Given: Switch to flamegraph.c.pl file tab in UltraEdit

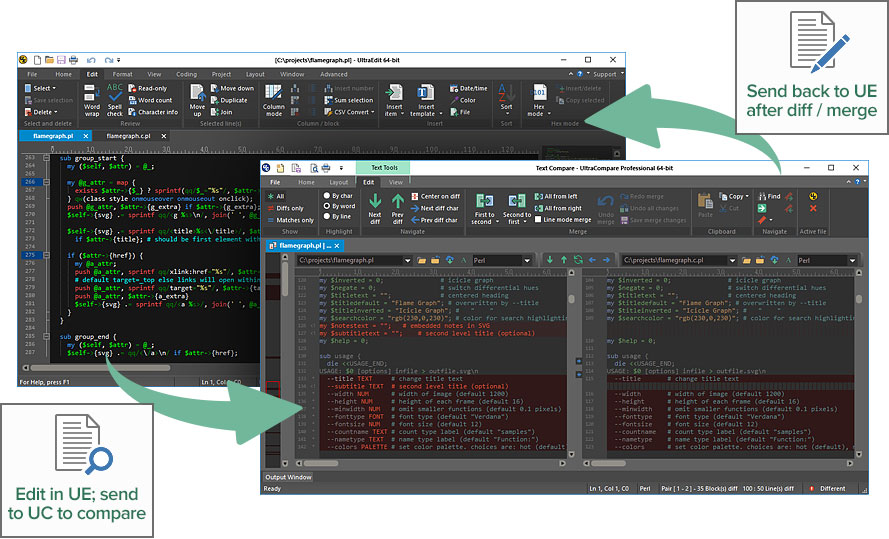Looking at the screenshot, I should pos(128,136).
